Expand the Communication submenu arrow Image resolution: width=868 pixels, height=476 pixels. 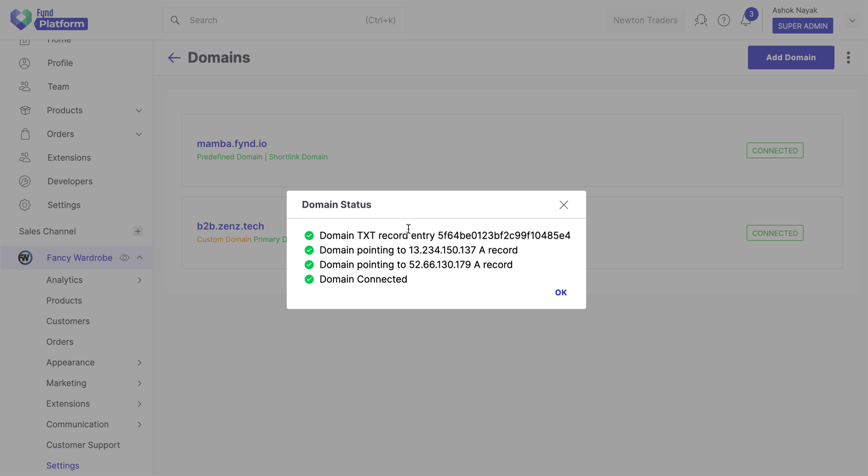click(x=140, y=424)
